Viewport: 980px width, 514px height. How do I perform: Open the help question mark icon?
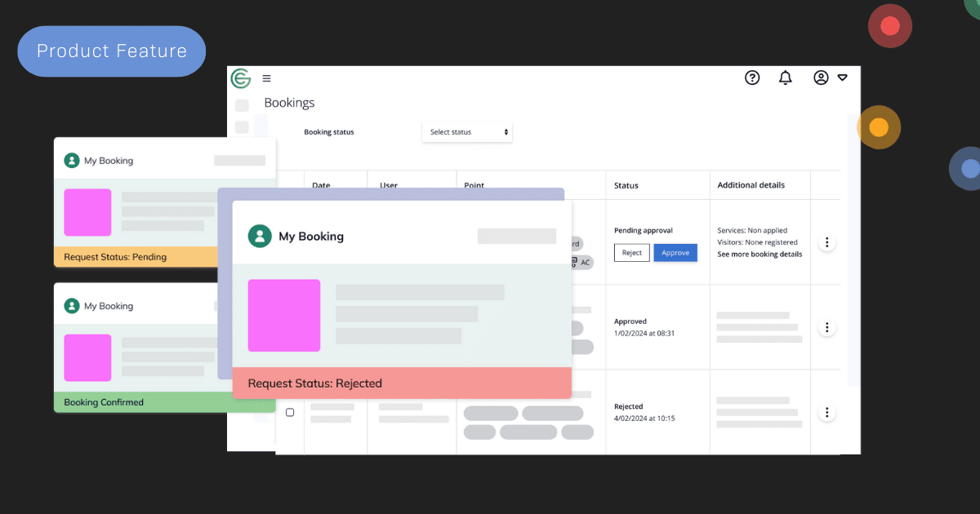point(751,78)
